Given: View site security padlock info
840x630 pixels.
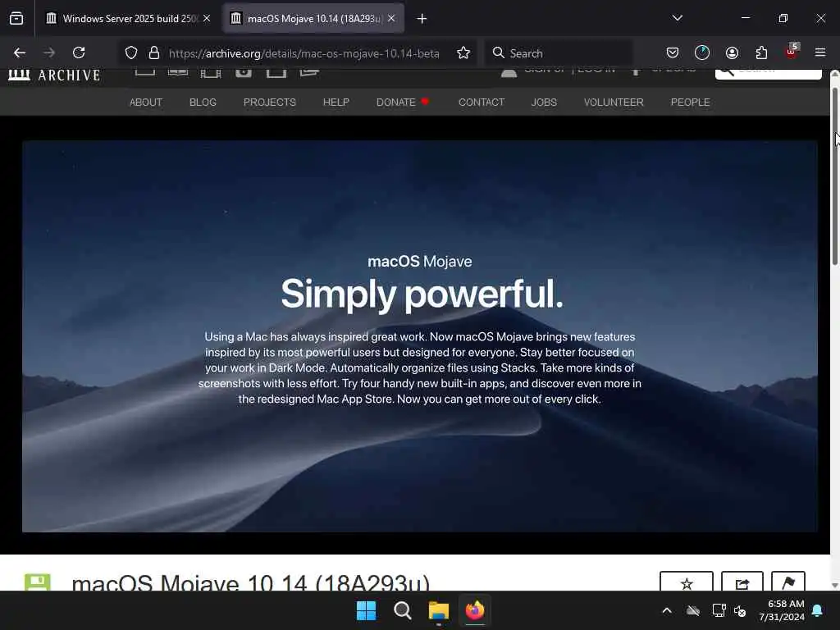Looking at the screenshot, I should coord(154,52).
